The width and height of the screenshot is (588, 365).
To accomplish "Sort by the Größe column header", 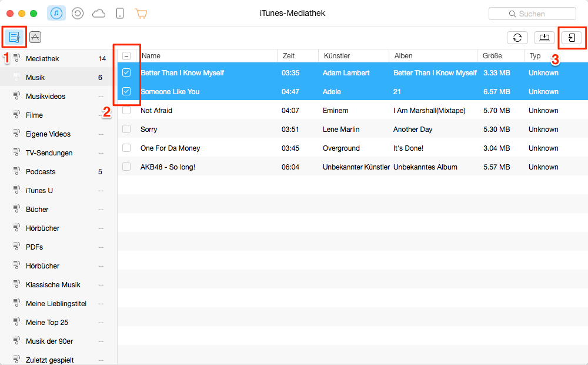I will point(500,56).
